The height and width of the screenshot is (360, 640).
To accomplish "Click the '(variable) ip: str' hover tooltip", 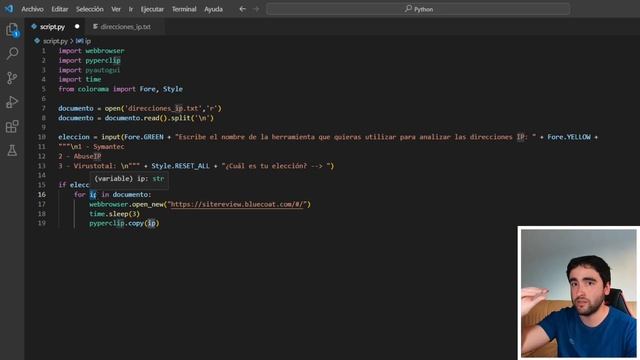I will [x=129, y=179].
